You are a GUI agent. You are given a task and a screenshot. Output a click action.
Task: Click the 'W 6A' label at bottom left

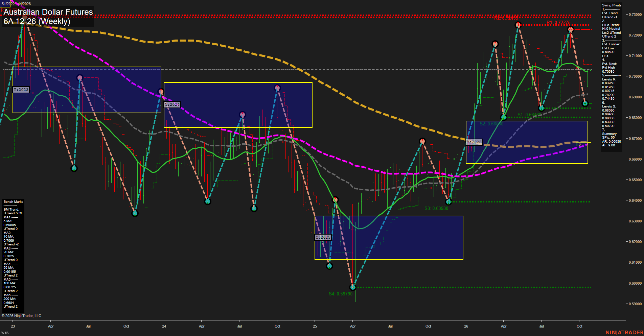[5, 333]
